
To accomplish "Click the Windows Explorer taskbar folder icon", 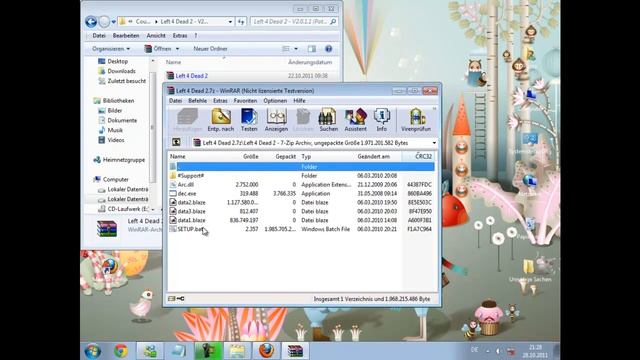I will coord(237,351).
